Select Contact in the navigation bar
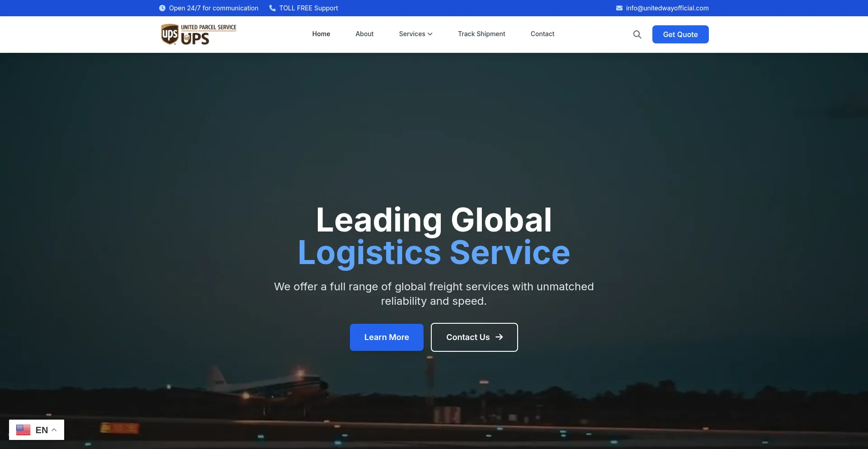Image resolution: width=868 pixels, height=449 pixels. [x=542, y=34]
